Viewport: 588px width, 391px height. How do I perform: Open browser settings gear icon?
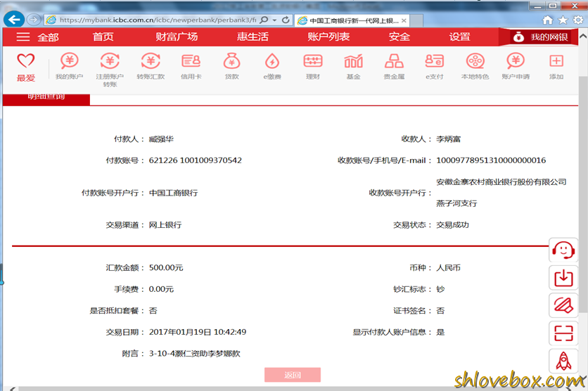[578, 20]
